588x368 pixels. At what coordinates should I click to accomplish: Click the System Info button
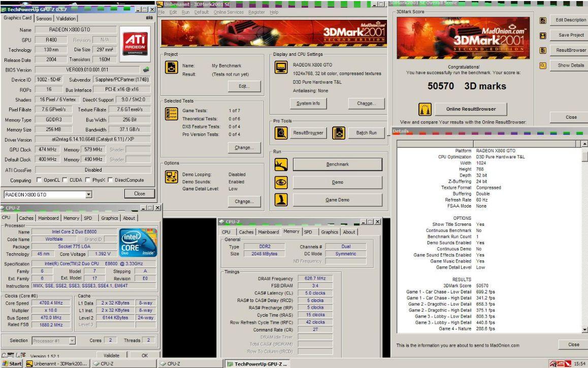(x=308, y=104)
